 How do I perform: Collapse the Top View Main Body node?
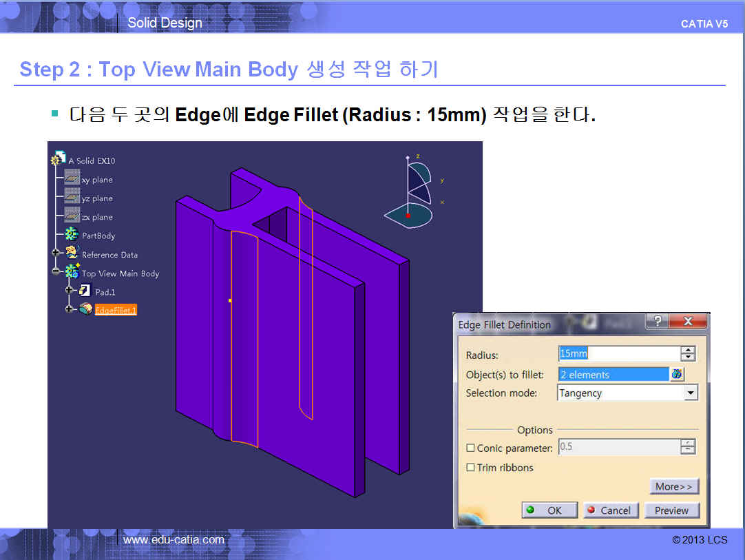(x=55, y=272)
